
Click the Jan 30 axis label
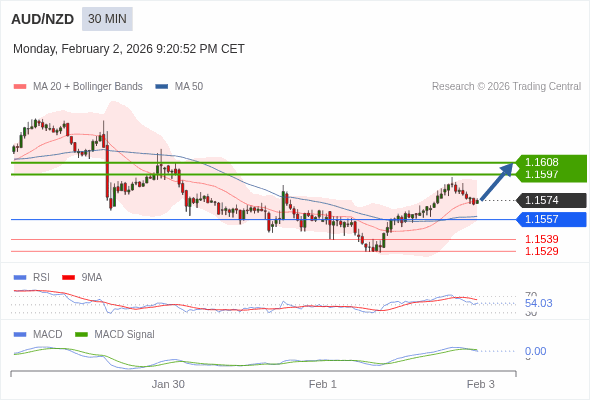[168, 384]
